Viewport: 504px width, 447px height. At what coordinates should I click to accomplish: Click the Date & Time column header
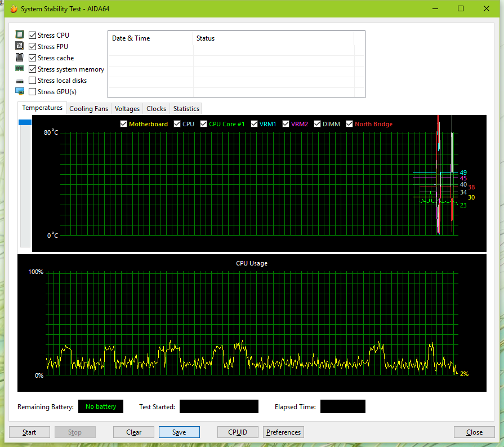[151, 38]
